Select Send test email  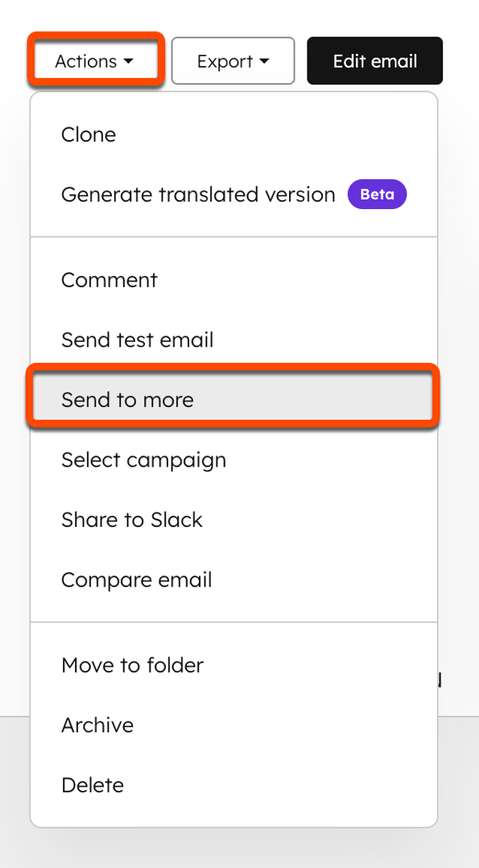point(137,339)
